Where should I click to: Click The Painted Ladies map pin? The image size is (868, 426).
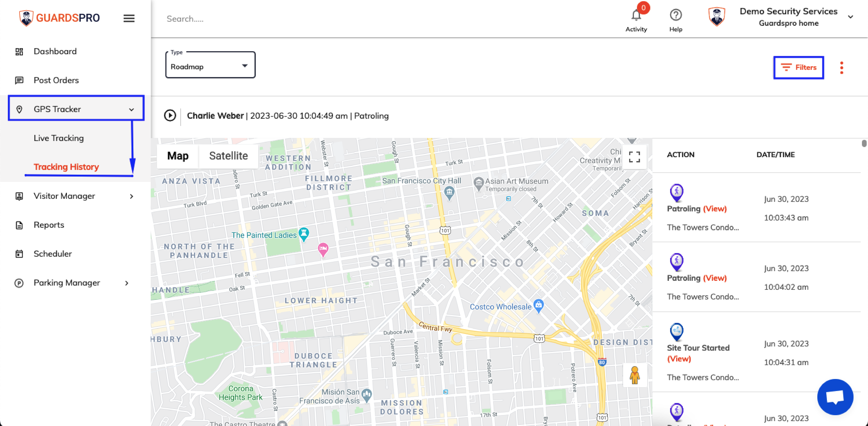pos(304,235)
